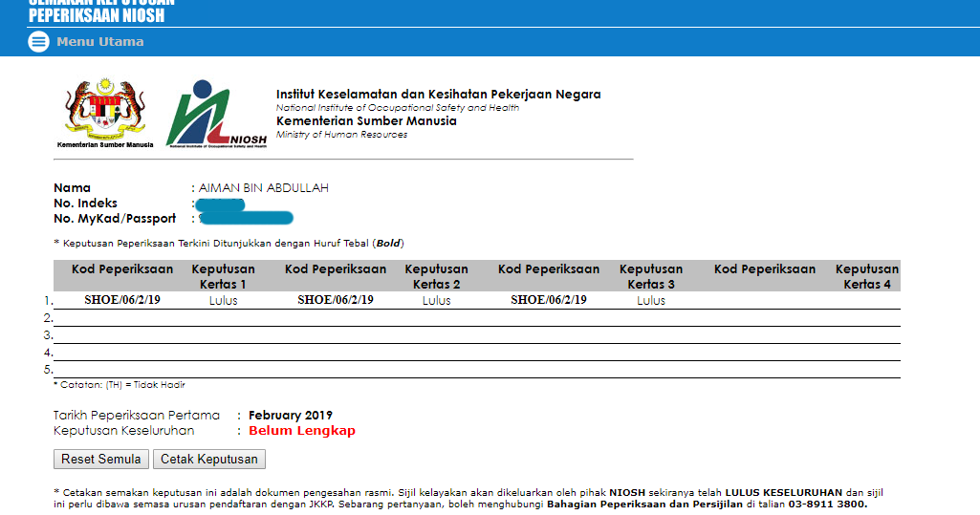
Task: Click the Catatan (TH) = Tidak Hadir note
Action: (x=120, y=385)
